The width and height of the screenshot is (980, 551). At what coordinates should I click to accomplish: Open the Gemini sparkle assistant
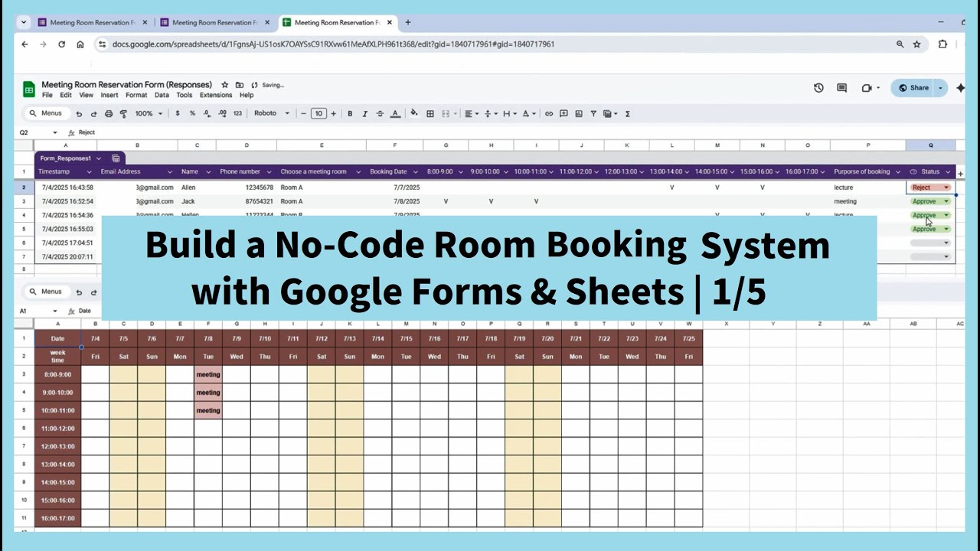point(961,88)
